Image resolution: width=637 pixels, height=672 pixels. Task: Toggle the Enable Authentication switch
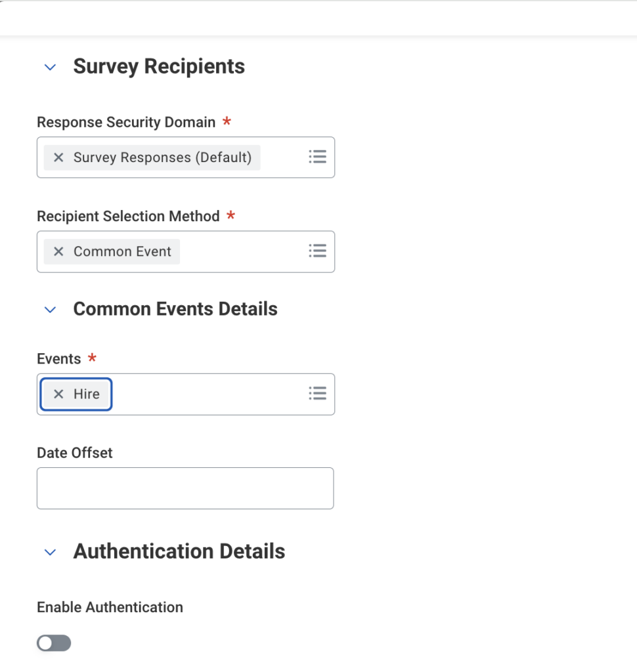[54, 643]
